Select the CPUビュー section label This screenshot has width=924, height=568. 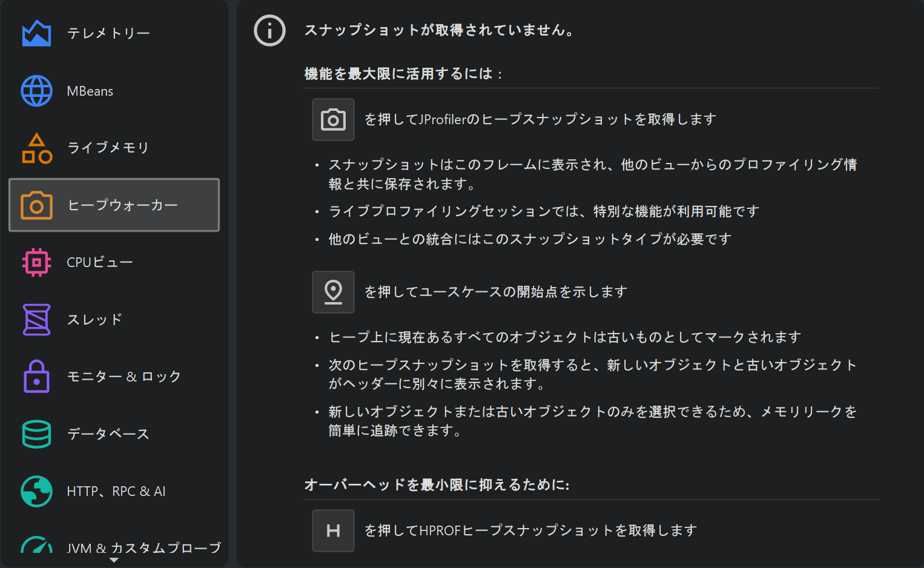click(x=100, y=262)
